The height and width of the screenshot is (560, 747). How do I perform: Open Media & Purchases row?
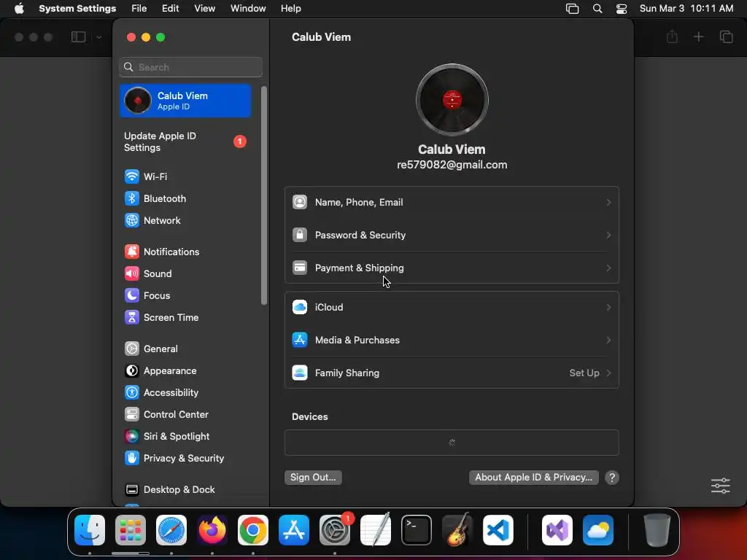click(x=452, y=341)
